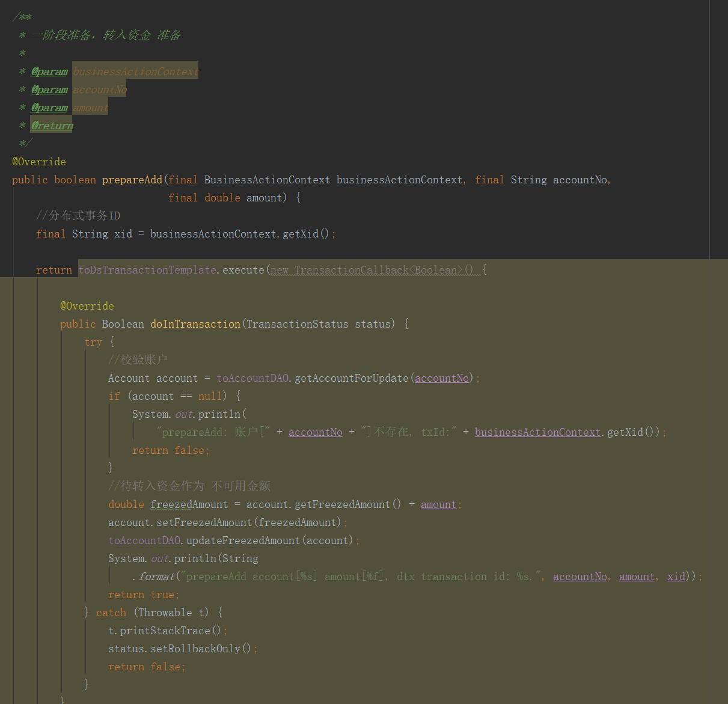Click the "@return" Javadoc tag
Image resolution: width=728 pixels, height=704 pixels.
click(52, 126)
